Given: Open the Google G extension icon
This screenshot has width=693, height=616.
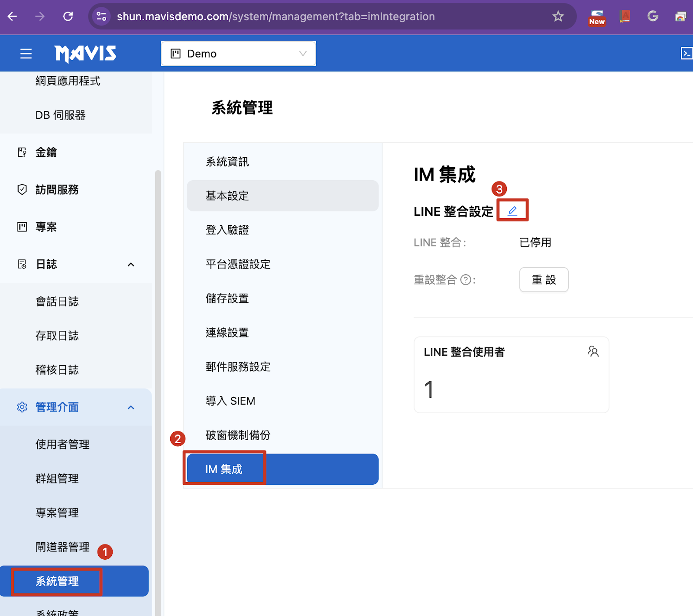Looking at the screenshot, I should click(653, 16).
